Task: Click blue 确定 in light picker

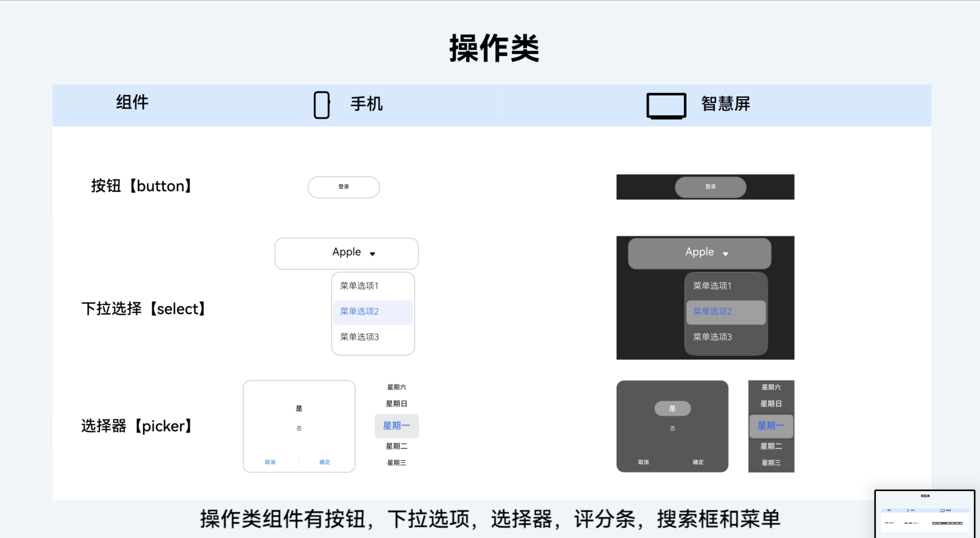Action: [x=324, y=462]
